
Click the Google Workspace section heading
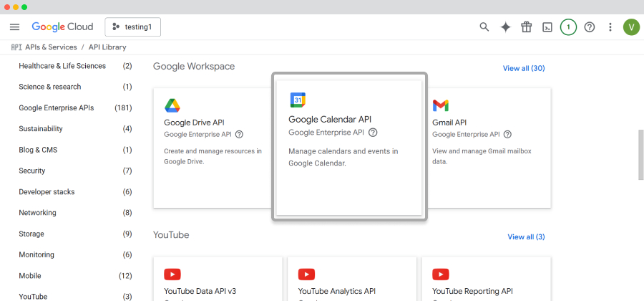pyautogui.click(x=194, y=66)
